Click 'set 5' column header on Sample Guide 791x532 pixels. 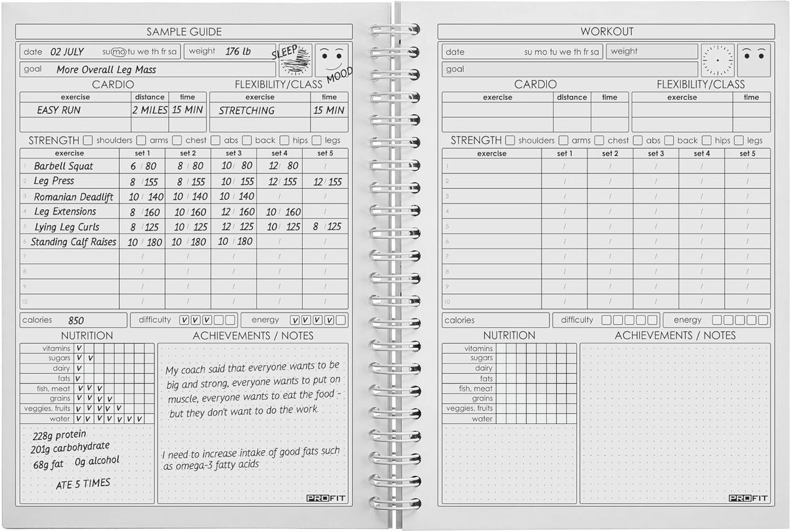click(325, 154)
